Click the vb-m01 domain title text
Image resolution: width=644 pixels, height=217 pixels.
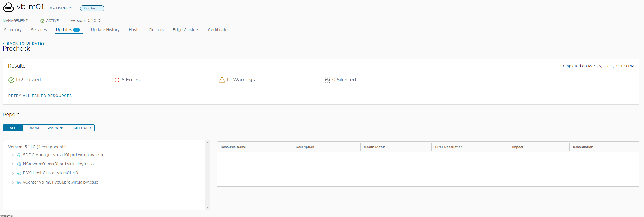[30, 7]
